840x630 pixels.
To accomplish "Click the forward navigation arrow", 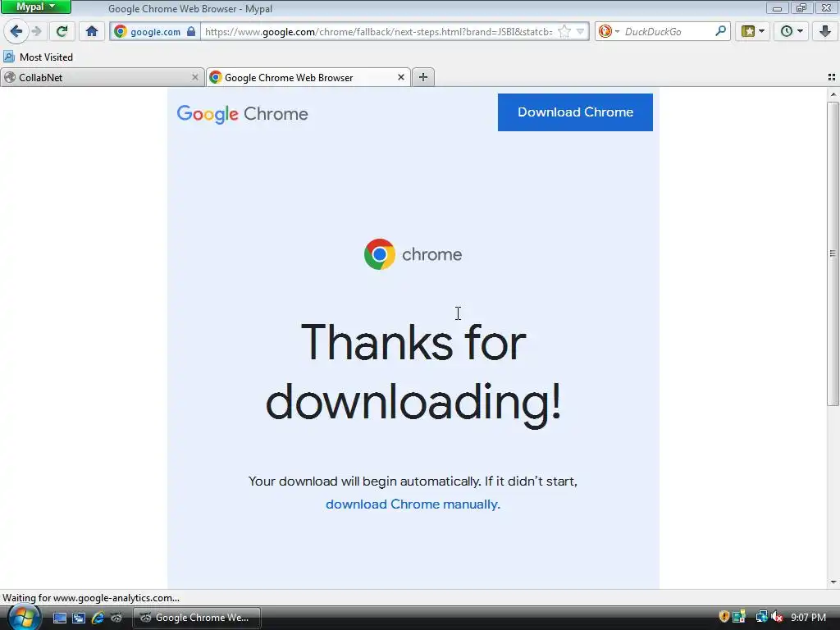I will pyautogui.click(x=36, y=32).
